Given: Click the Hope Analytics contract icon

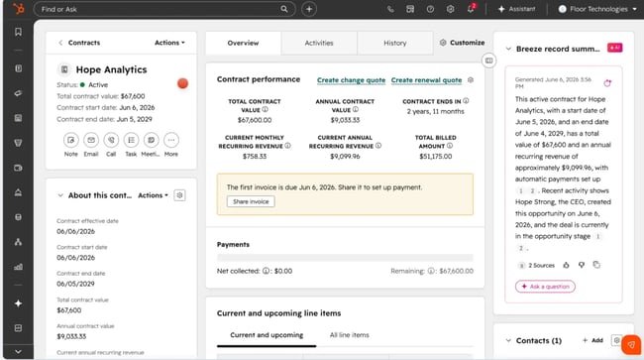Looking at the screenshot, I should tap(64, 69).
